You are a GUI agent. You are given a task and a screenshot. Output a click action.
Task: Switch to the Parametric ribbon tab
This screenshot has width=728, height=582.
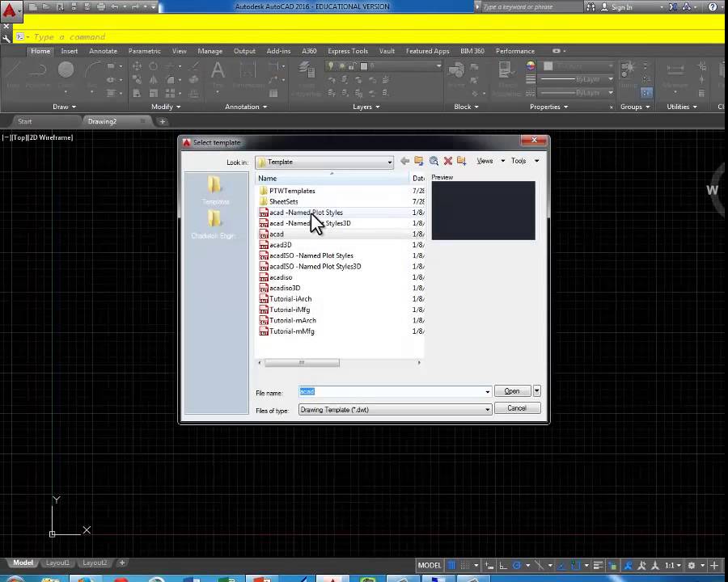145,51
